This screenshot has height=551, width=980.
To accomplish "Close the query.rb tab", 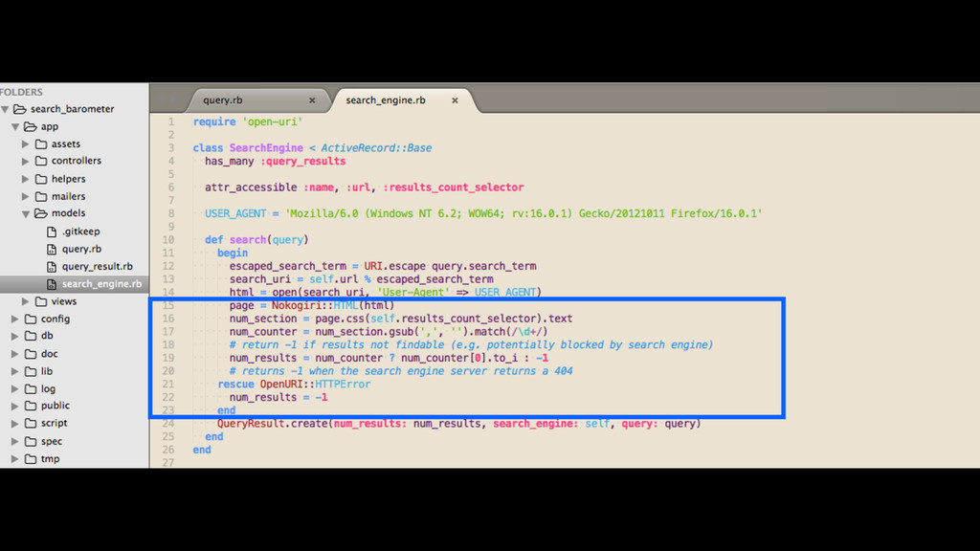I will tap(312, 99).
